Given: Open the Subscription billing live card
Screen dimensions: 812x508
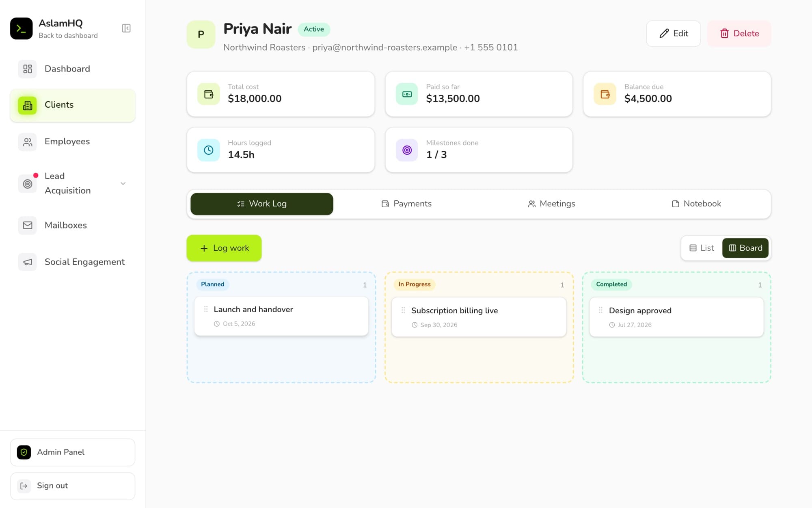Looking at the screenshot, I should [x=479, y=317].
